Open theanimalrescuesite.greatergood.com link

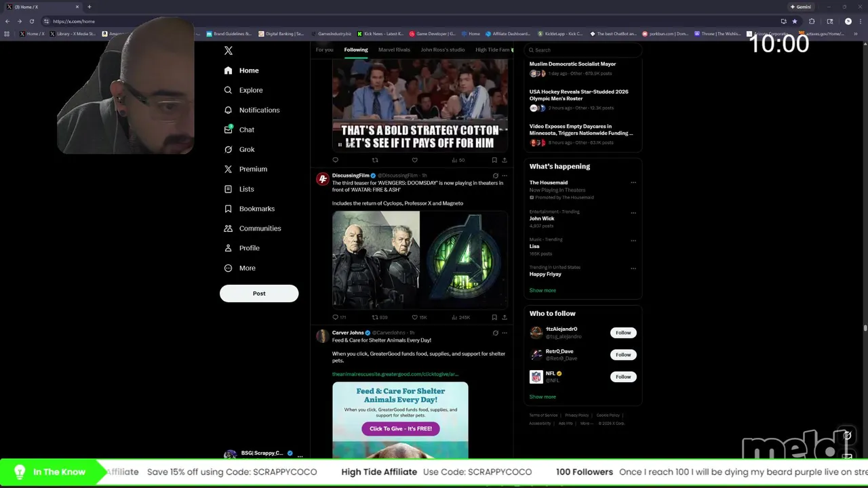pyautogui.click(x=395, y=374)
